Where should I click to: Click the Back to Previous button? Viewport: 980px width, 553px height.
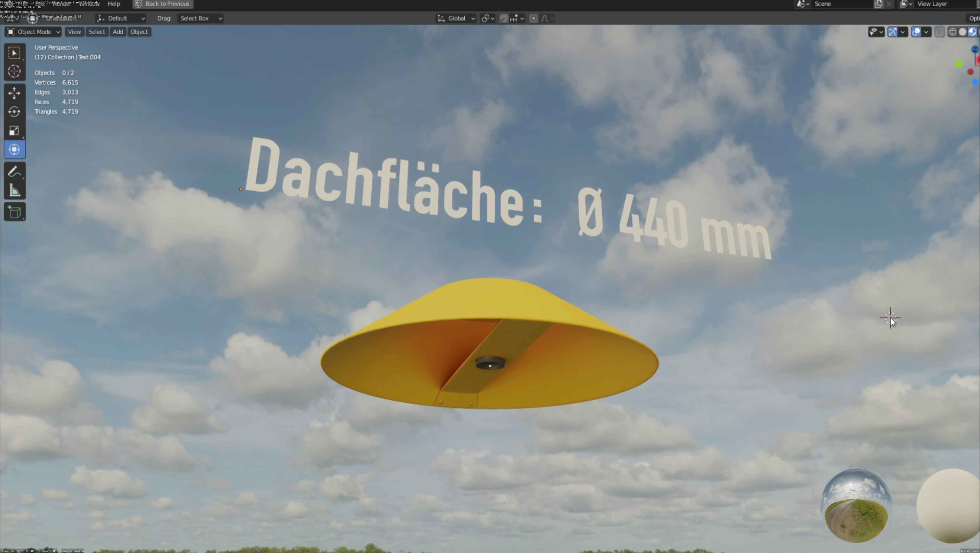pos(163,4)
